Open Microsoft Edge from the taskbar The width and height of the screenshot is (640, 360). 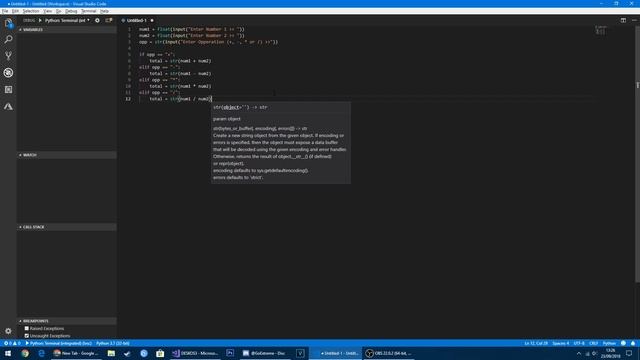pyautogui.click(x=41, y=353)
